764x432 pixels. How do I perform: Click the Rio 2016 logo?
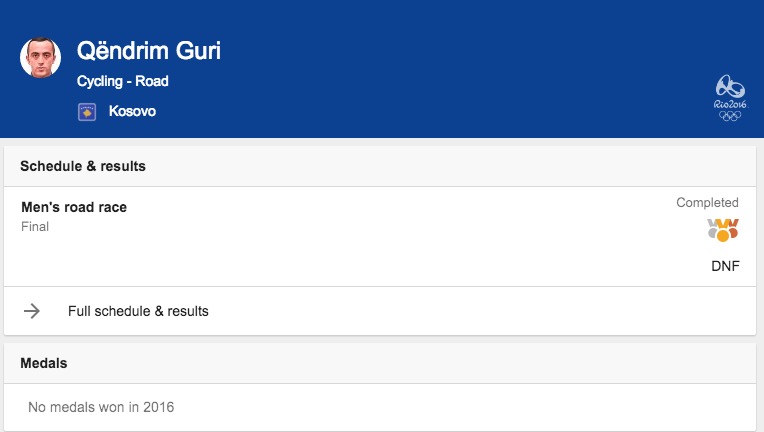(729, 93)
